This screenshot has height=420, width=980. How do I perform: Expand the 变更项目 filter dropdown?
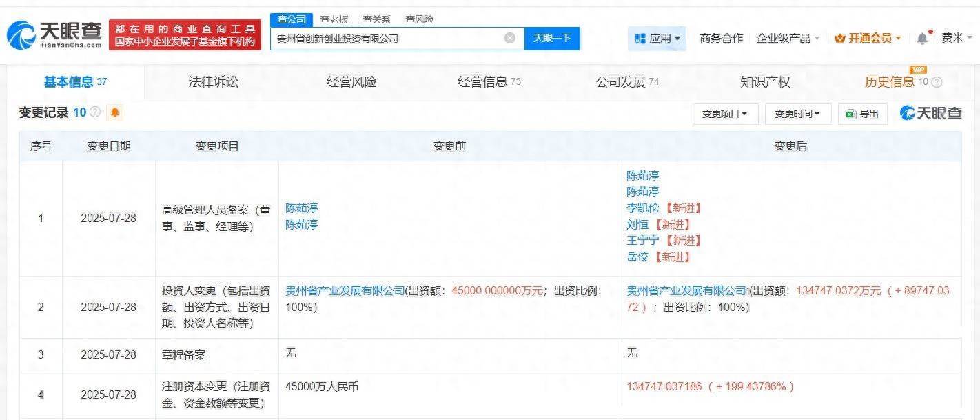pos(725,114)
